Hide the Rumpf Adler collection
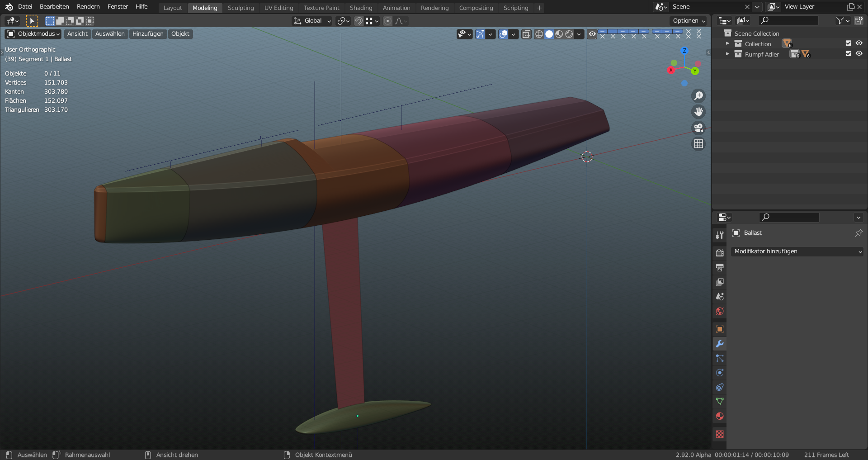Viewport: 868px width, 460px height. tap(859, 54)
